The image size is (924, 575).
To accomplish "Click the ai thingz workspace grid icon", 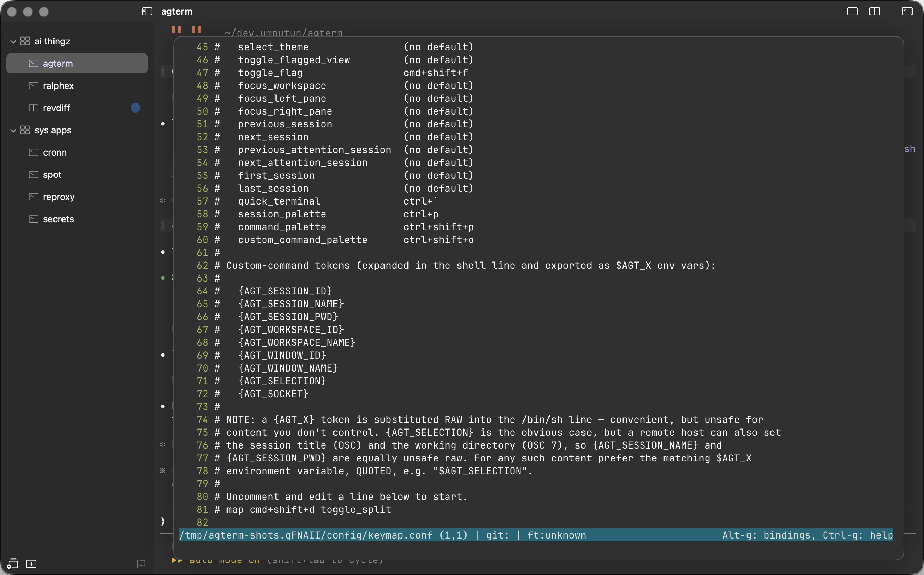I will tap(25, 41).
